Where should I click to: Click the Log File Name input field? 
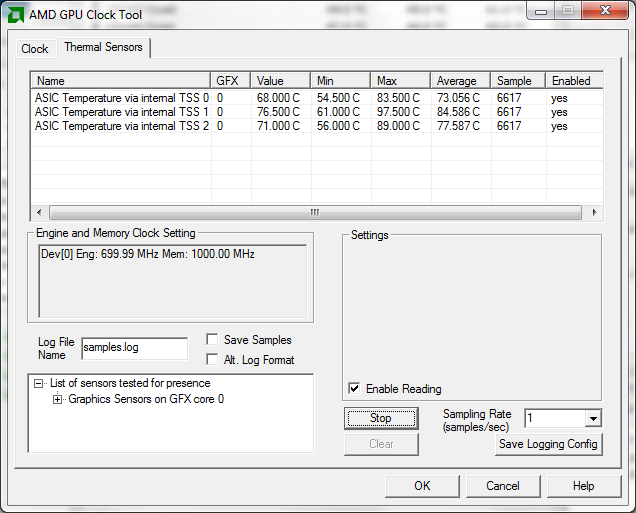point(135,348)
